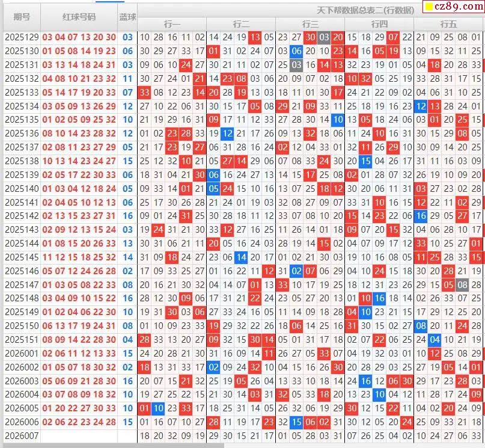Click the blue ball number for period 2026001
The height and width of the screenshot is (448, 485).
pos(127,354)
